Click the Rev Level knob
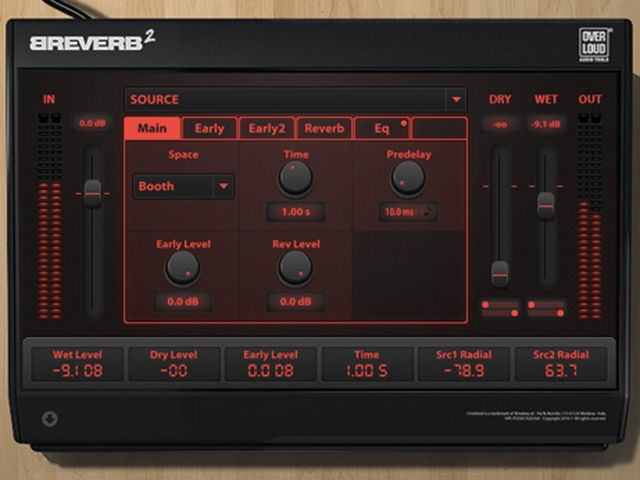640x480 pixels. pyautogui.click(x=296, y=268)
